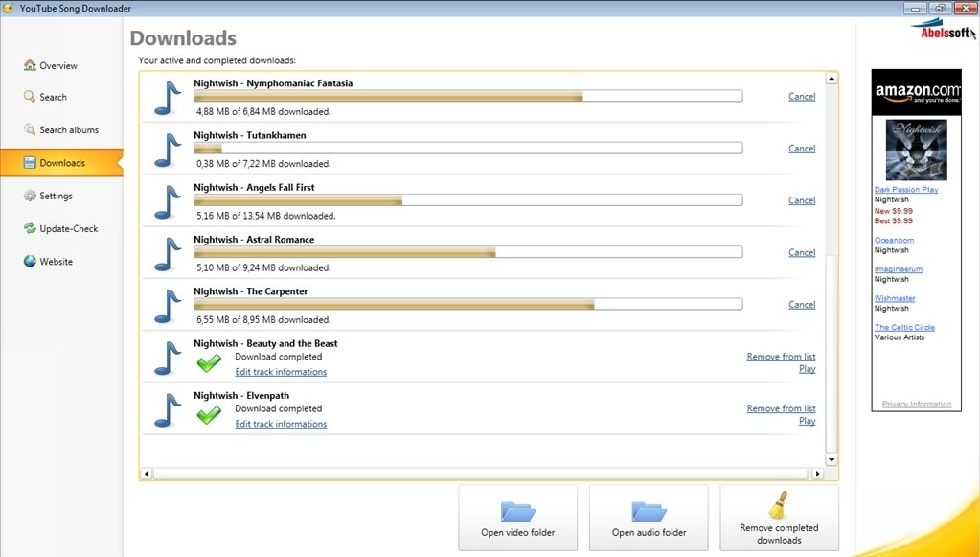Cancel the Tutankhamen download
This screenshot has height=557, width=980.
(x=802, y=149)
